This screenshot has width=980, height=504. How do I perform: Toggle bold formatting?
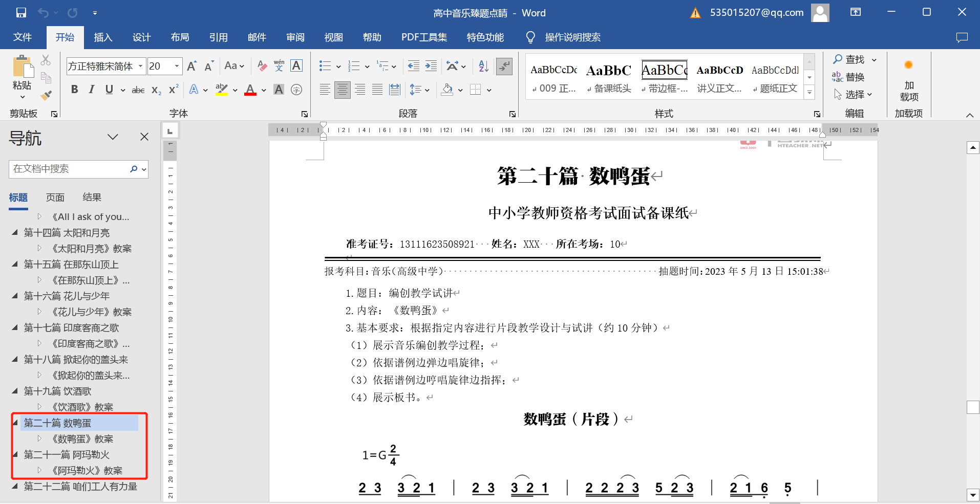click(x=75, y=90)
